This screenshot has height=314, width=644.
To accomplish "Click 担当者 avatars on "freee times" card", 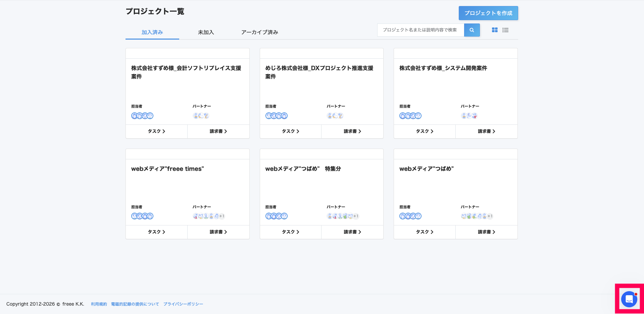I will pyautogui.click(x=142, y=216).
